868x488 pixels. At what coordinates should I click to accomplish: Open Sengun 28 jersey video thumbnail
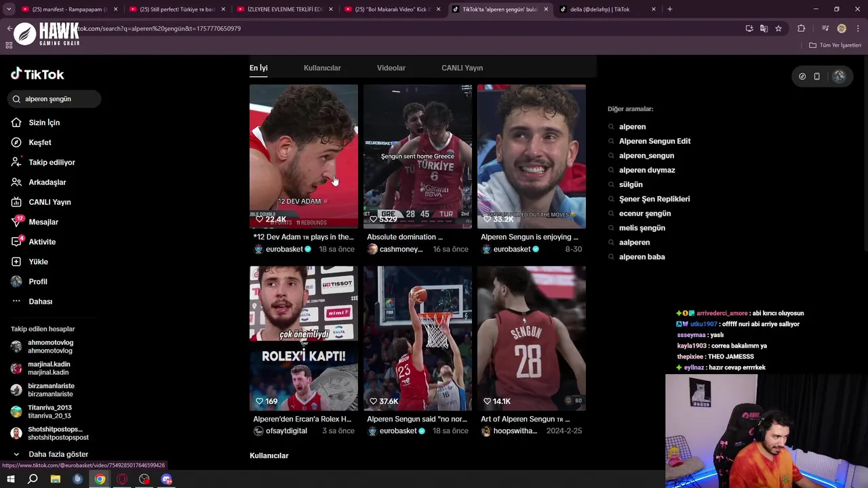click(532, 338)
